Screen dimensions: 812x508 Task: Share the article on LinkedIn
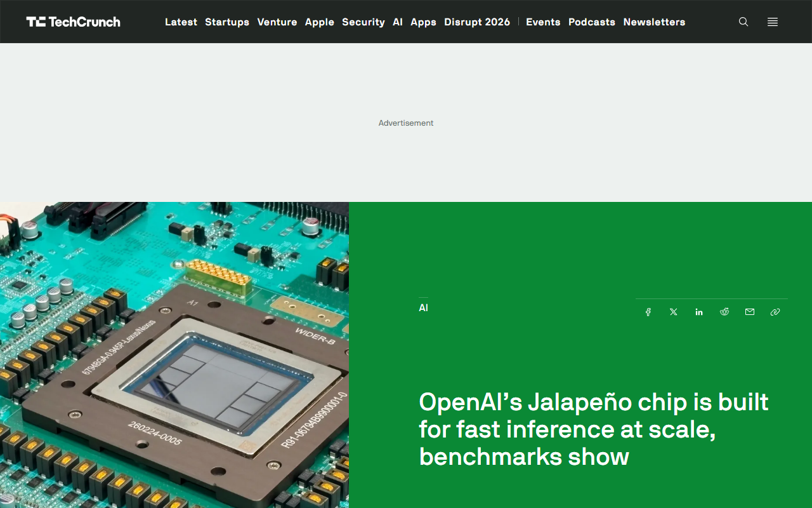699,312
